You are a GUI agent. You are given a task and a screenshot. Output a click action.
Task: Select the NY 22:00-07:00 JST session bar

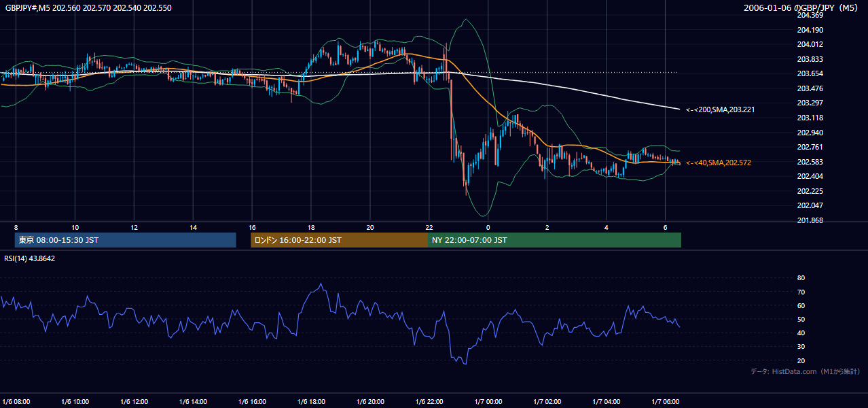pos(554,240)
